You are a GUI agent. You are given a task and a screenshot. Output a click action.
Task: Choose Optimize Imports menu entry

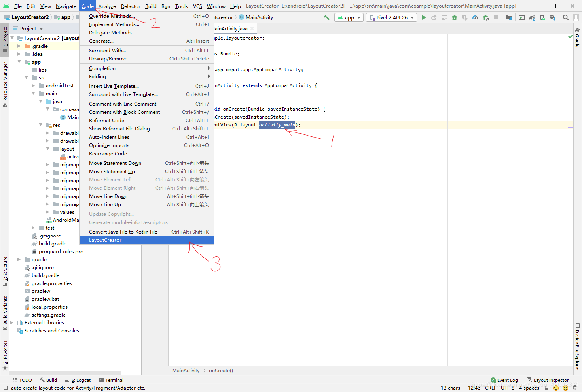(146, 145)
